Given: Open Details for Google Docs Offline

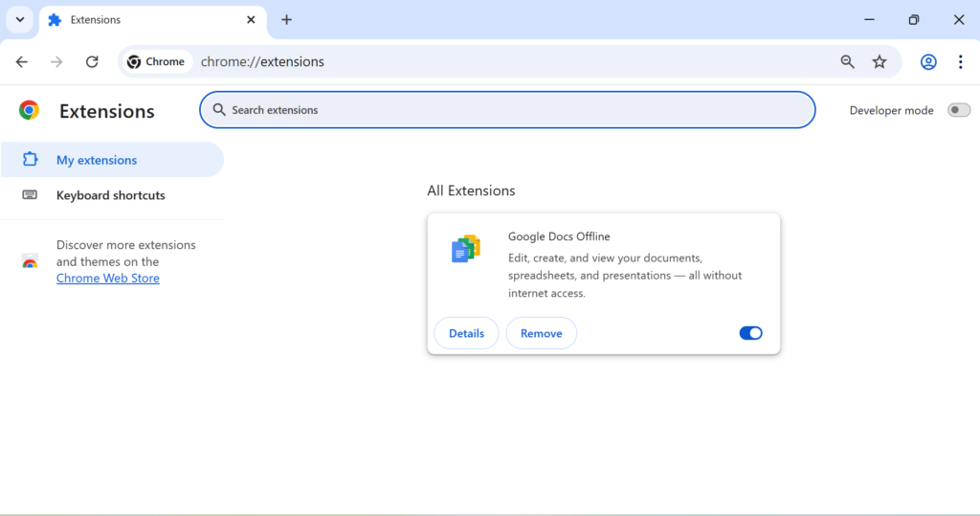Looking at the screenshot, I should tap(466, 333).
